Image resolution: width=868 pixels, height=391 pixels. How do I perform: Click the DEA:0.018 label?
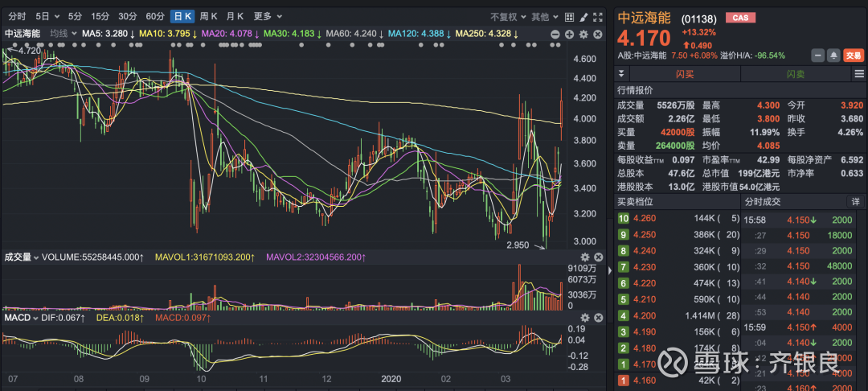tap(120, 318)
